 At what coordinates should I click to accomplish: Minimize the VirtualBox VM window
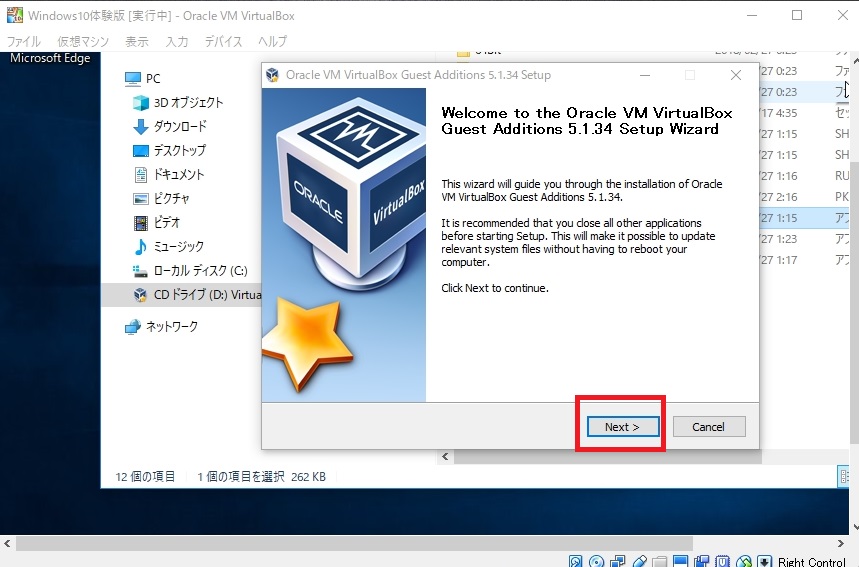[x=752, y=15]
